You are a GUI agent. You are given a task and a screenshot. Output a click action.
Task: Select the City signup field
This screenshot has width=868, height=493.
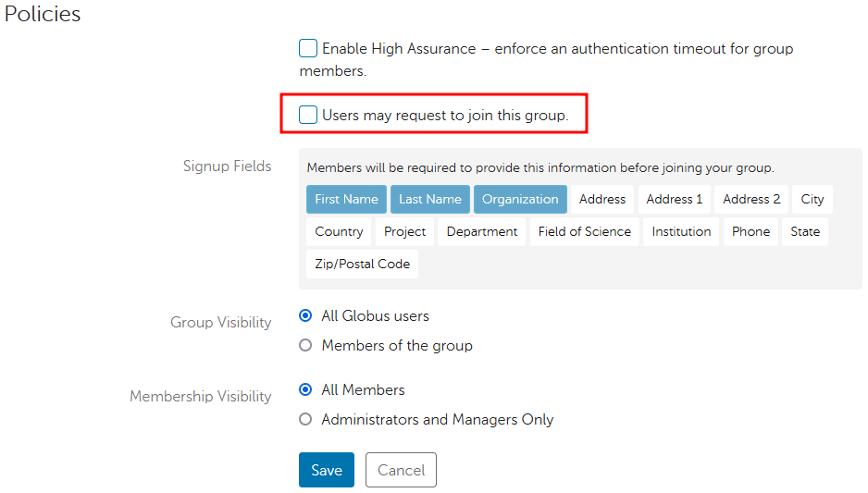click(812, 199)
